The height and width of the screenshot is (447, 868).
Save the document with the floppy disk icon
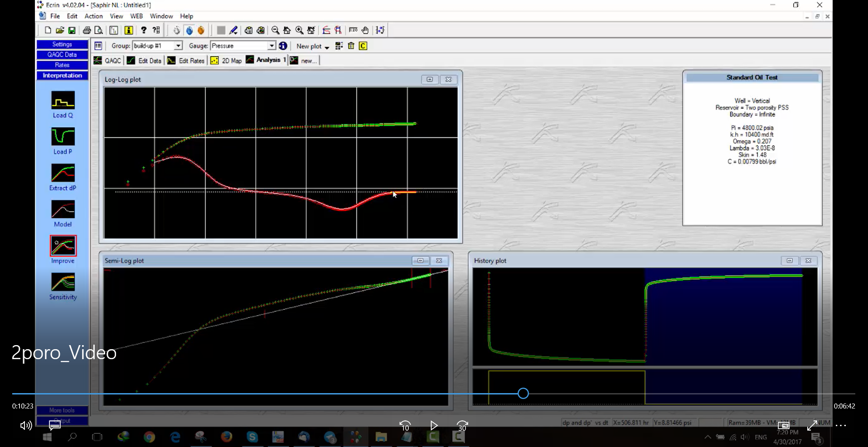coord(72,30)
